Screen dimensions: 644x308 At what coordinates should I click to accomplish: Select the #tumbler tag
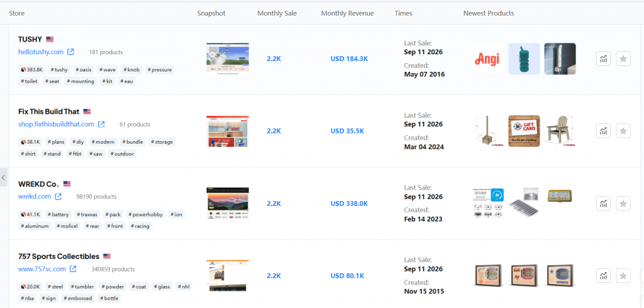click(82, 287)
